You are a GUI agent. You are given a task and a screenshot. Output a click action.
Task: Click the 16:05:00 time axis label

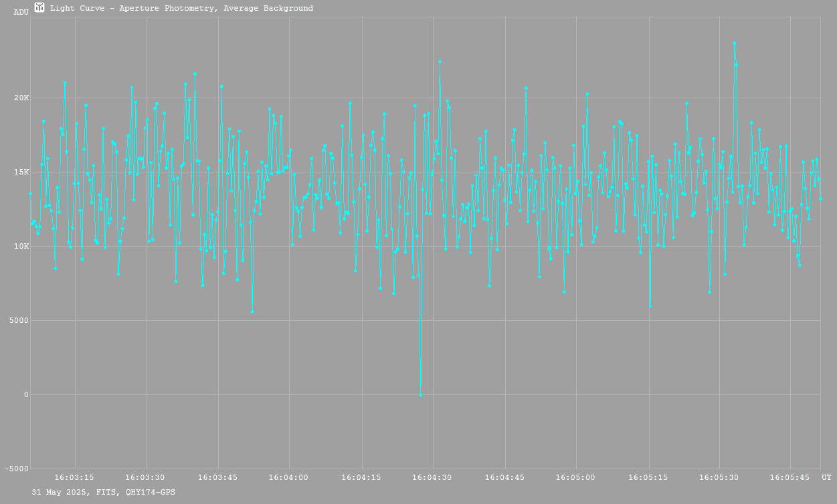pos(575,477)
